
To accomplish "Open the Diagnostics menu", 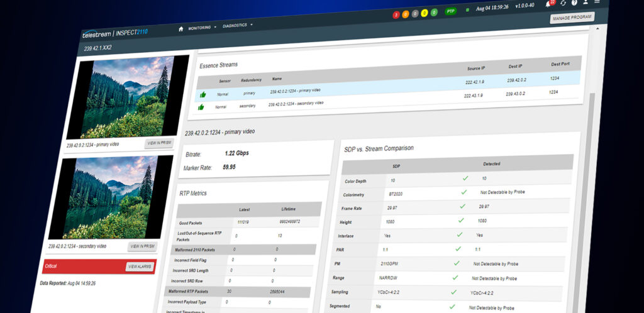I will click(235, 25).
